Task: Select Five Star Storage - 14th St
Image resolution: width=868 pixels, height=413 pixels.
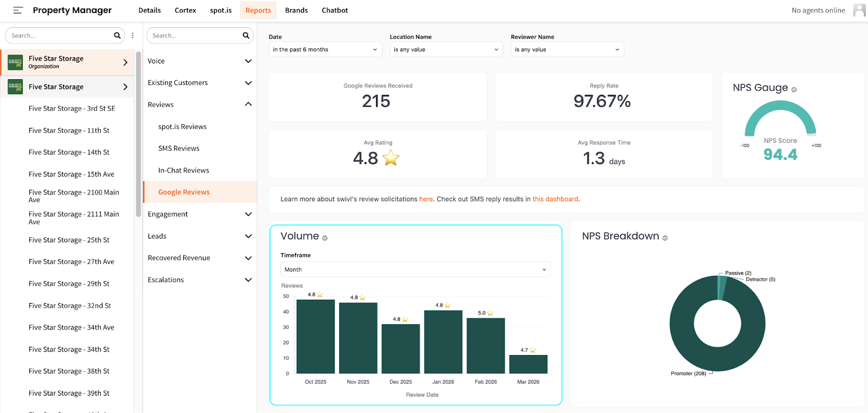Action: tap(69, 152)
